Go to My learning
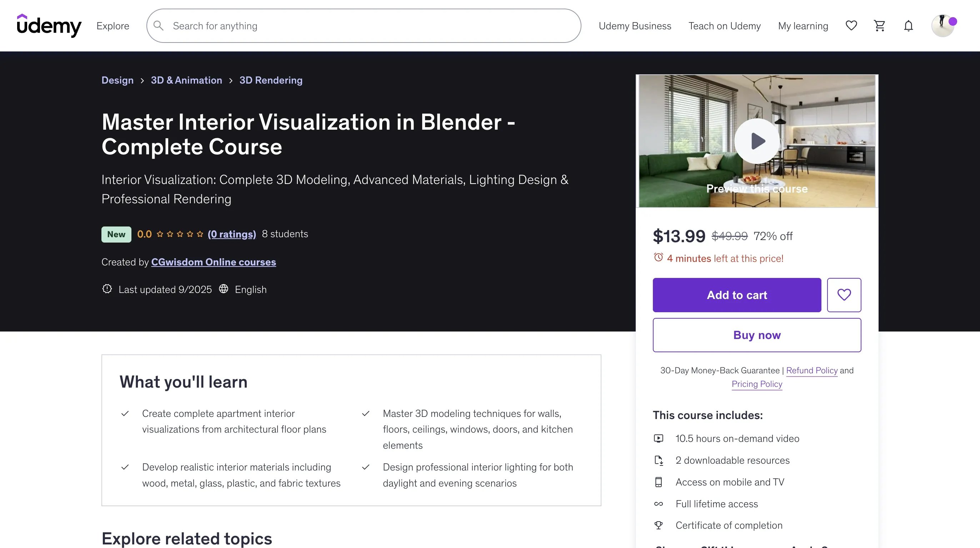The width and height of the screenshot is (980, 548). (803, 25)
